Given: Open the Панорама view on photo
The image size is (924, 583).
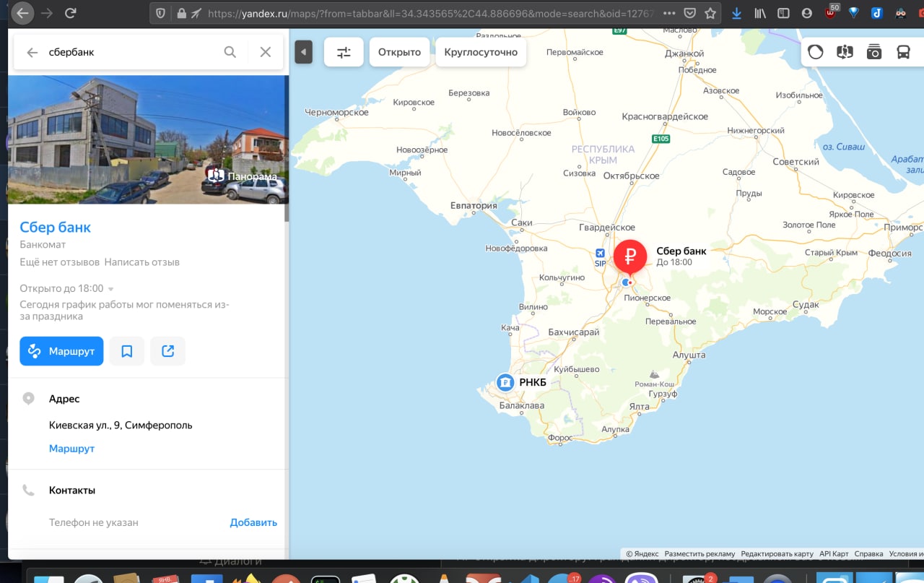Looking at the screenshot, I should point(243,176).
